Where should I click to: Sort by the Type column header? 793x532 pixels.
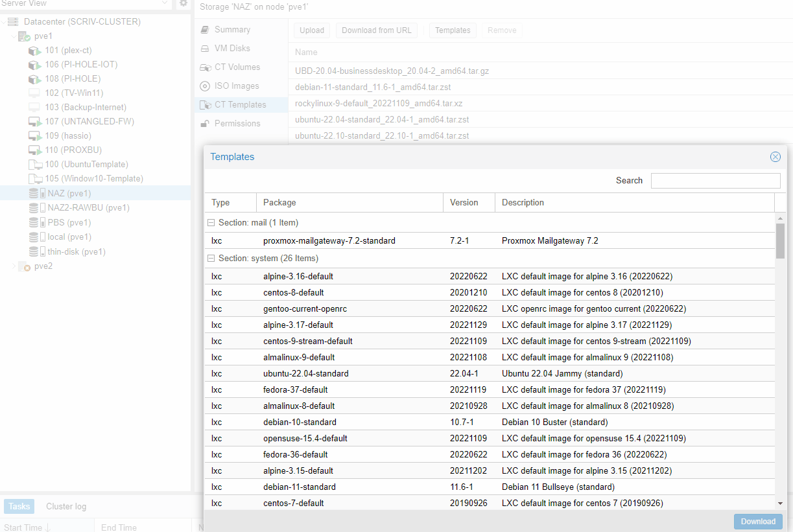(231, 203)
